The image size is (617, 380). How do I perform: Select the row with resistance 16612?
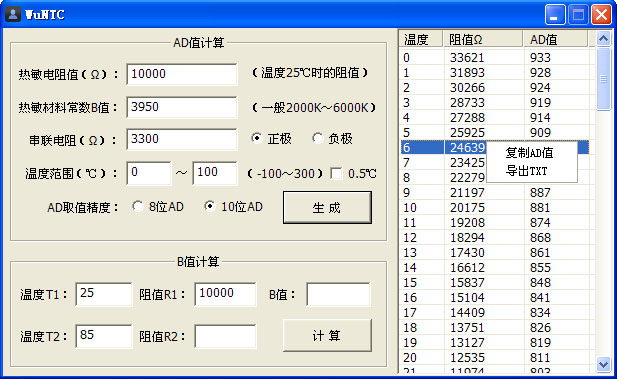pos(495,267)
